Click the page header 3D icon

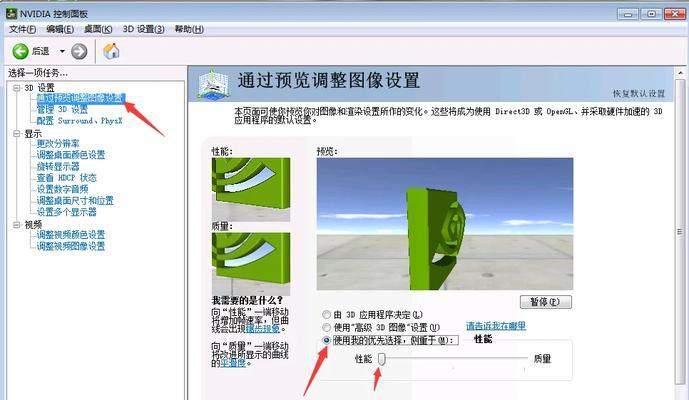pos(213,84)
